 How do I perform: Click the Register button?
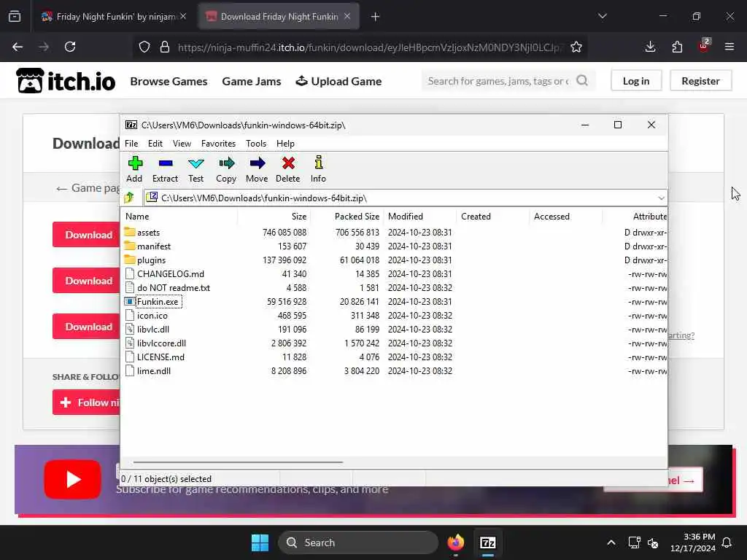pyautogui.click(x=700, y=81)
